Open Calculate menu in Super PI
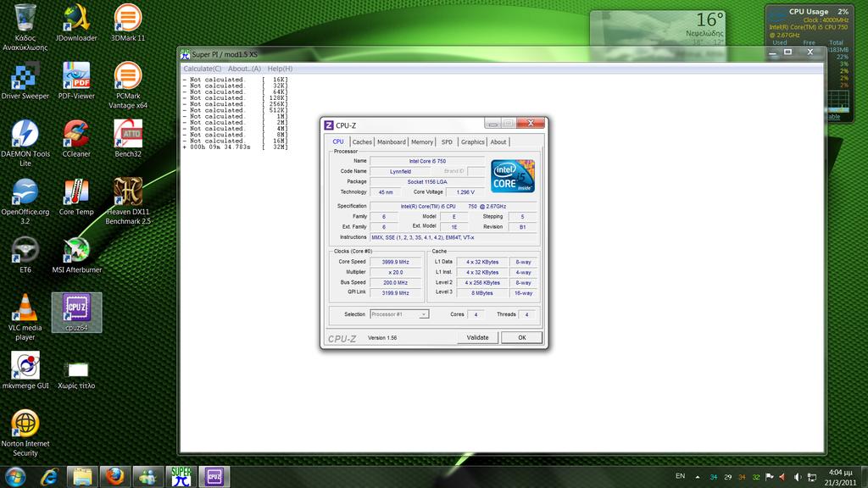The height and width of the screenshot is (488, 868). point(202,69)
